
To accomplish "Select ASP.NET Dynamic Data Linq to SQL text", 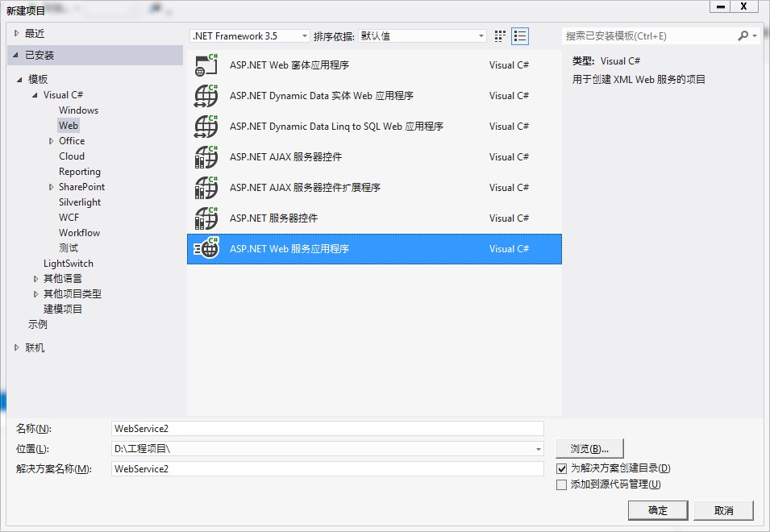I will [x=336, y=126].
